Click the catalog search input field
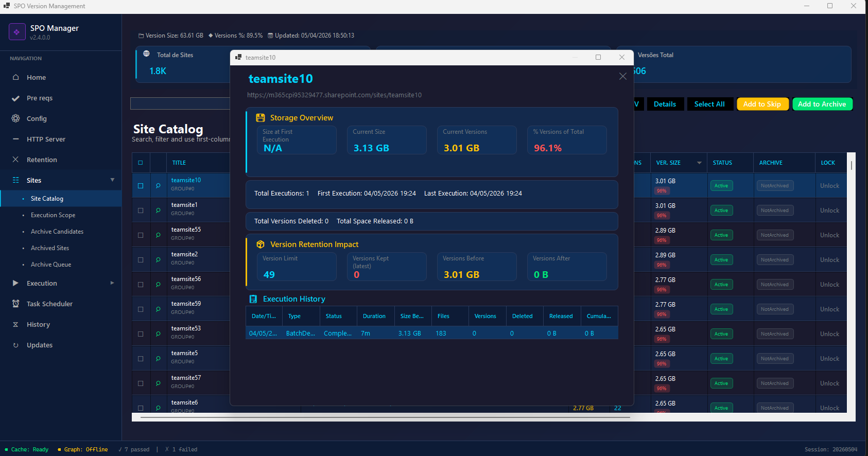The width and height of the screenshot is (868, 456). (x=180, y=103)
